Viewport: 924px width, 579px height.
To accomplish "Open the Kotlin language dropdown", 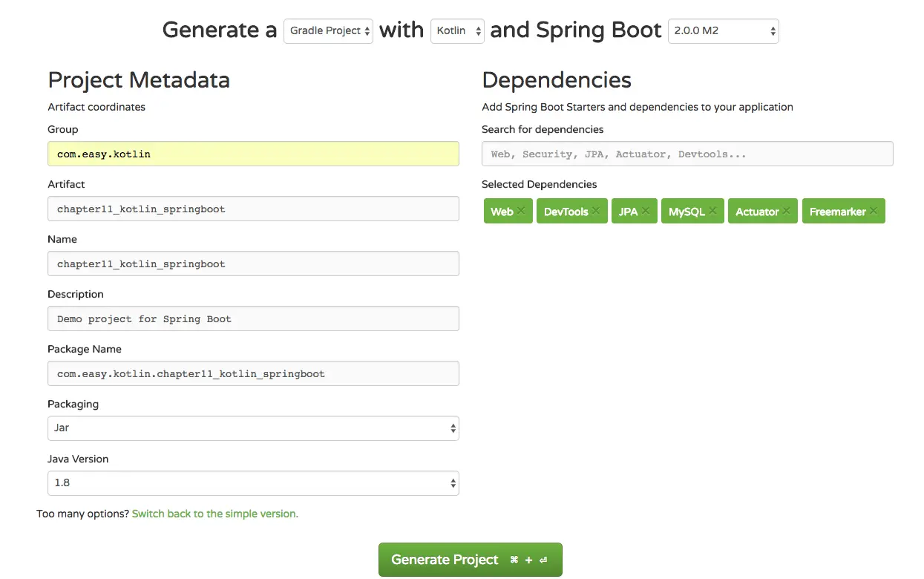I will (457, 31).
